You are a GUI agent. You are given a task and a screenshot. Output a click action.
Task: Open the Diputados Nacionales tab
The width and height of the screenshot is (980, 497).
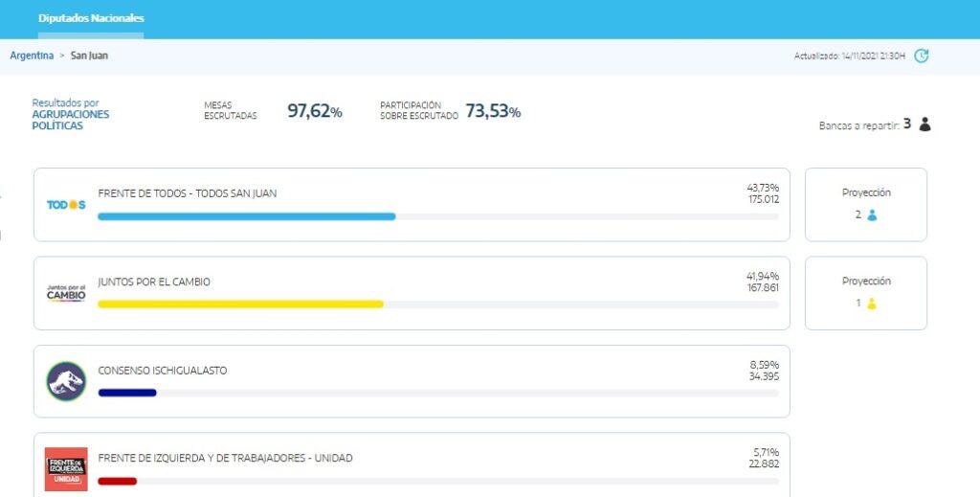(91, 18)
